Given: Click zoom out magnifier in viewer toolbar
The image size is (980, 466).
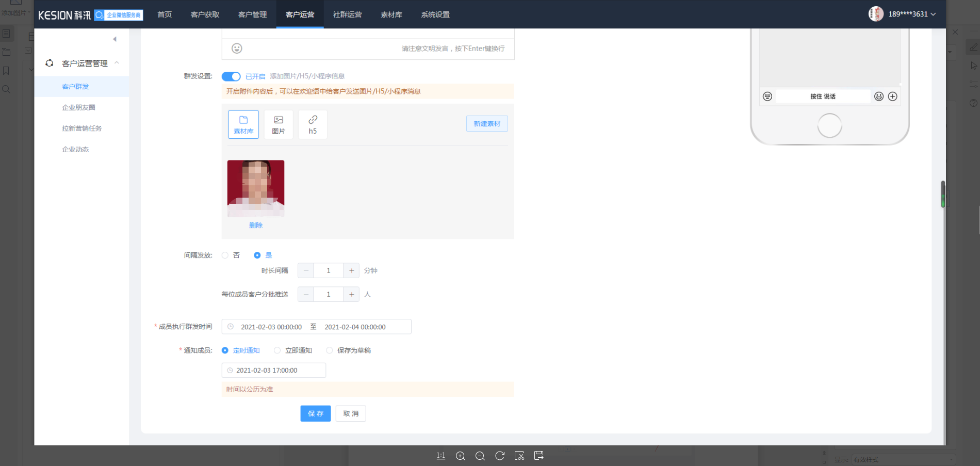Looking at the screenshot, I should (x=480, y=456).
